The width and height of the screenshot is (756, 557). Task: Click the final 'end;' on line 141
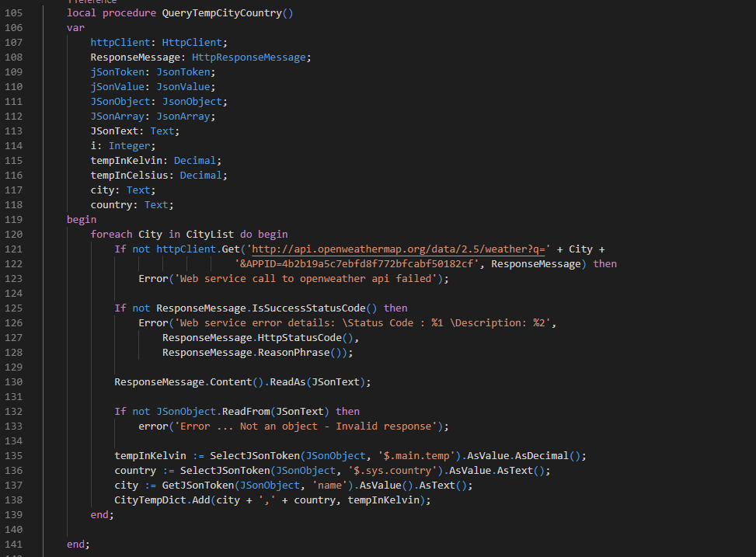coord(78,545)
